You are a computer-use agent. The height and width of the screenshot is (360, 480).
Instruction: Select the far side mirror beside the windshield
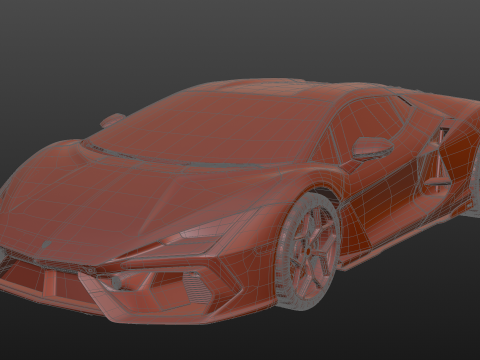point(112,120)
